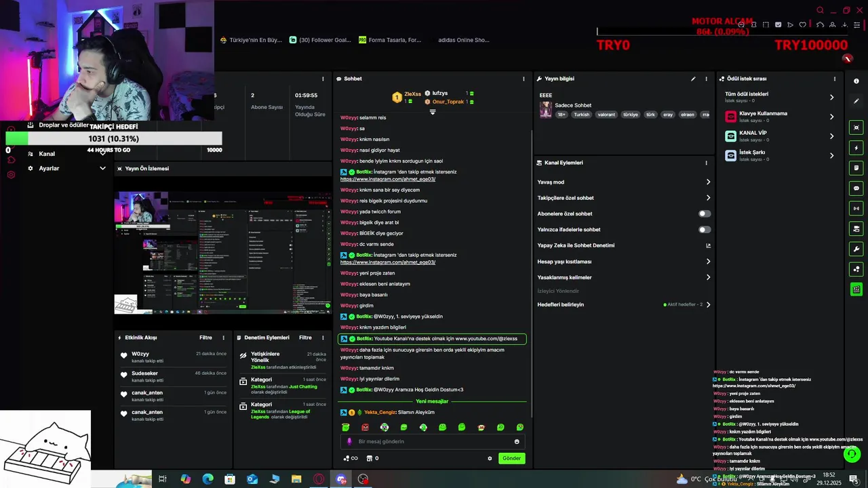
Task: Toggle Yalnızca ifadelerle sohbet switch
Action: (705, 230)
